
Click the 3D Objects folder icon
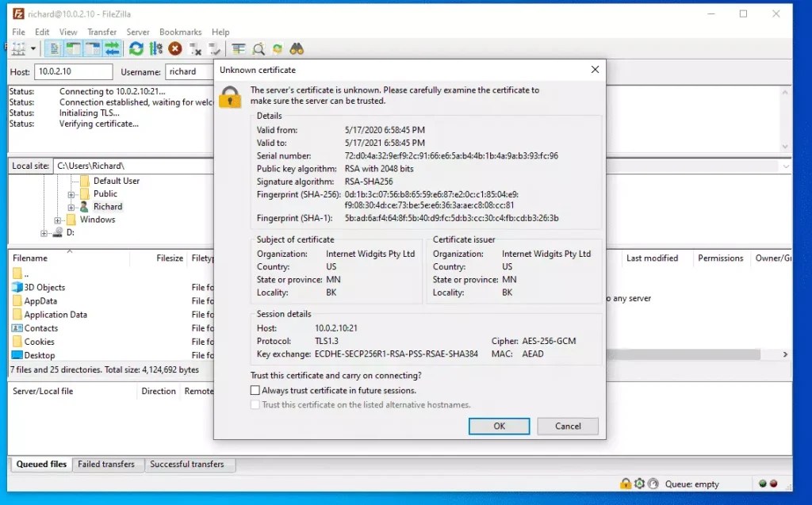(x=17, y=287)
